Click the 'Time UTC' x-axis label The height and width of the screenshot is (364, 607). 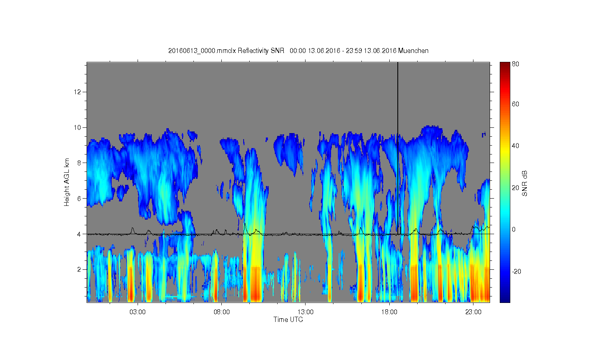click(288, 320)
